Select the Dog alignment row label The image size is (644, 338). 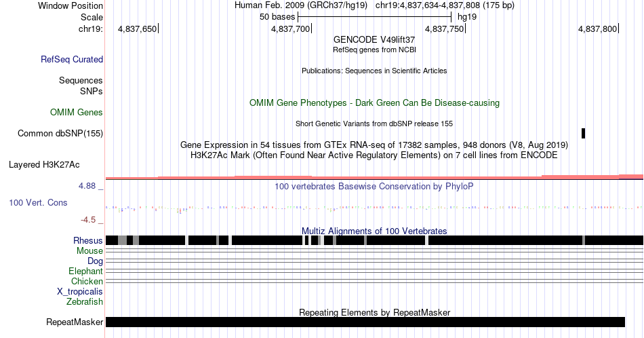tap(95, 261)
